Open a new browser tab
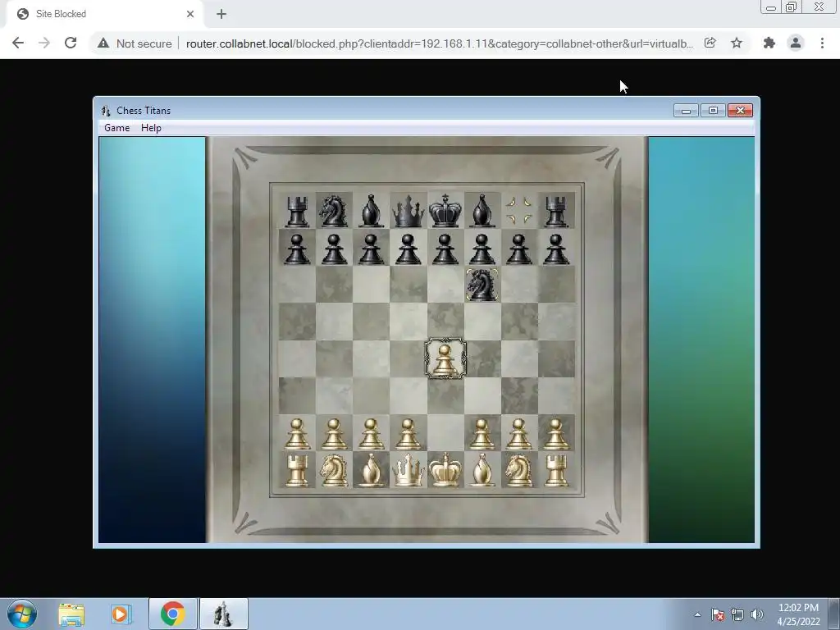This screenshot has height=630, width=840. click(221, 14)
